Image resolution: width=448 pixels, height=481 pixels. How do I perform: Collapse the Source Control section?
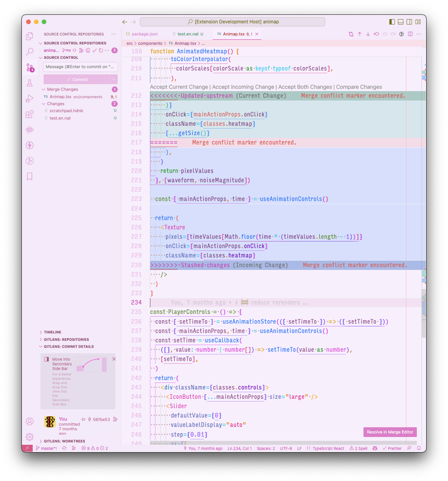41,58
